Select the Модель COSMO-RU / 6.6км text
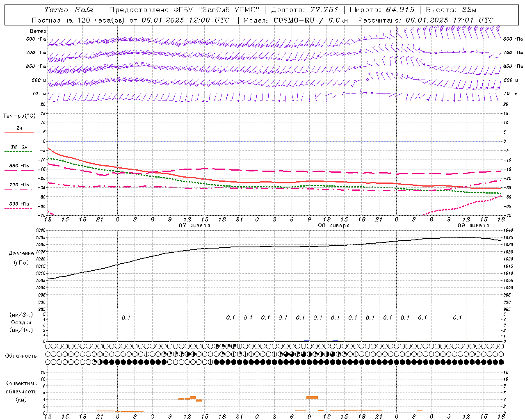This screenshot has height=420, width=525. click(296, 20)
